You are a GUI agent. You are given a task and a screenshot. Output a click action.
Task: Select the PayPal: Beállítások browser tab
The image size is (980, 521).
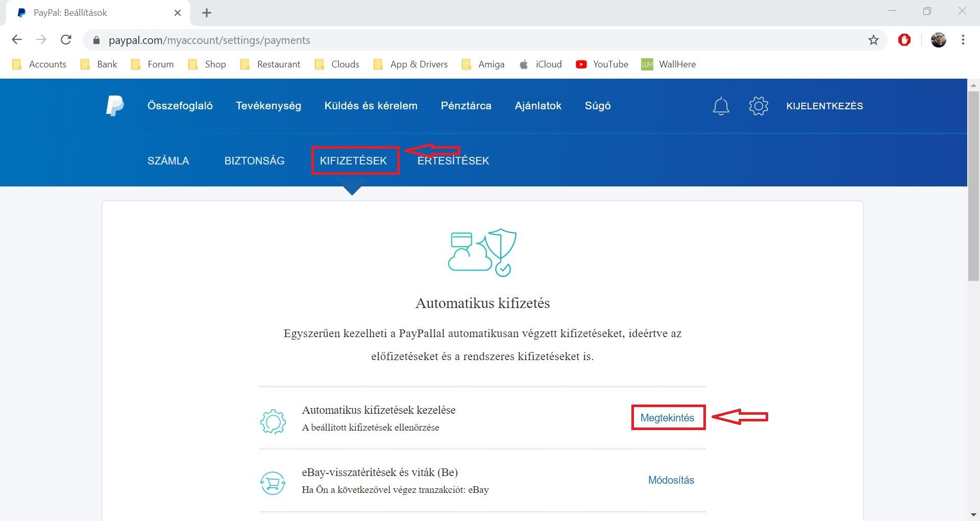[98, 13]
